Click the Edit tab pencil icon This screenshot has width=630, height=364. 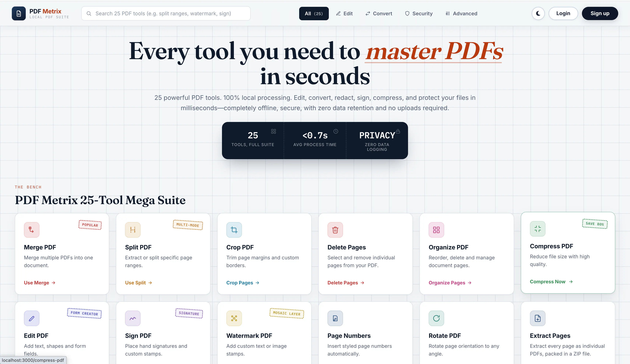pos(338,13)
